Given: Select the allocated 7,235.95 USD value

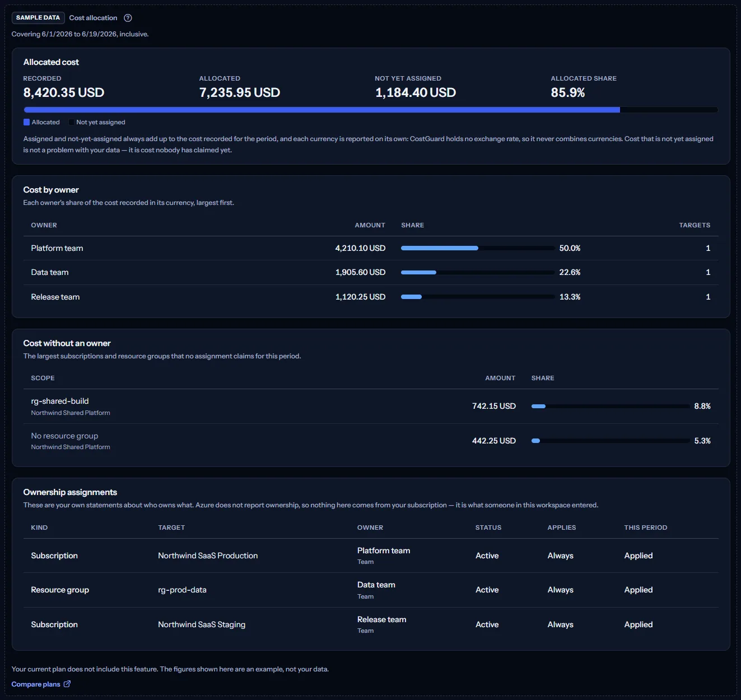Looking at the screenshot, I should pos(240,92).
